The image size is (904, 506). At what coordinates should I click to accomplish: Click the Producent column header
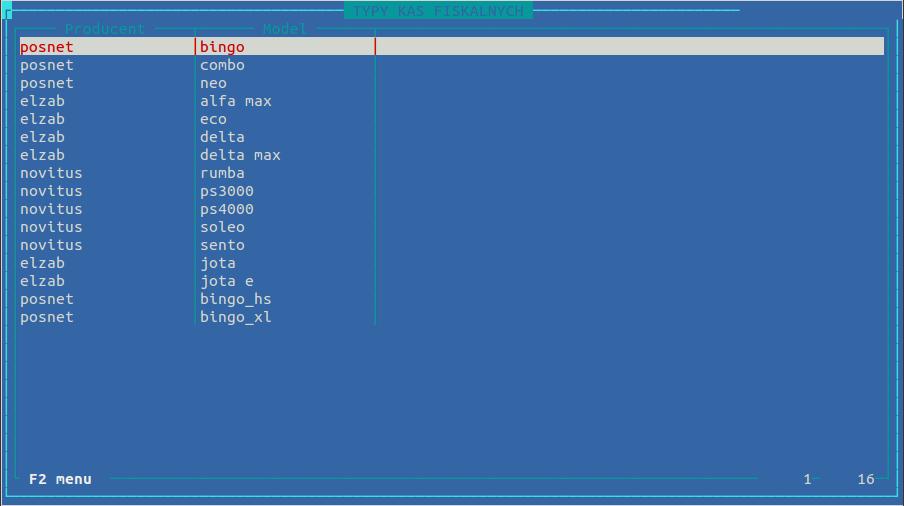click(x=104, y=29)
